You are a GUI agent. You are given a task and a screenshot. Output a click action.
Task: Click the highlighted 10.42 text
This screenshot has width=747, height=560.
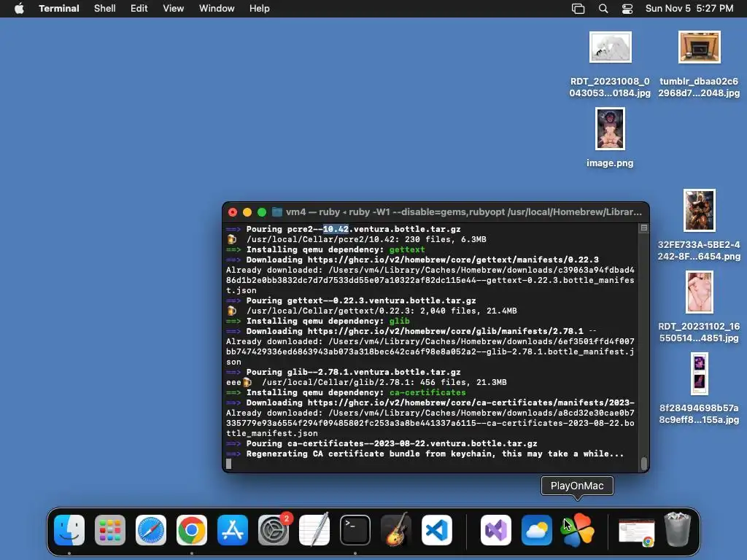coord(336,229)
